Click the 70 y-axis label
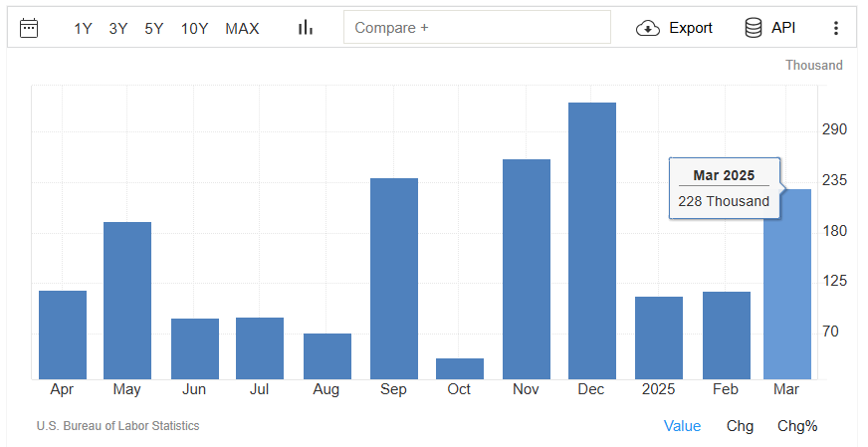This screenshot has height=447, width=868. point(830,332)
